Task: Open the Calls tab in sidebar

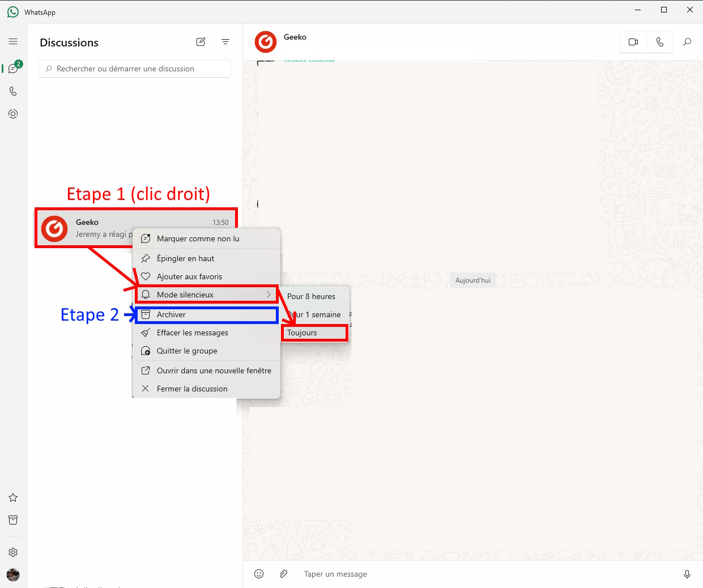Action: 13,91
